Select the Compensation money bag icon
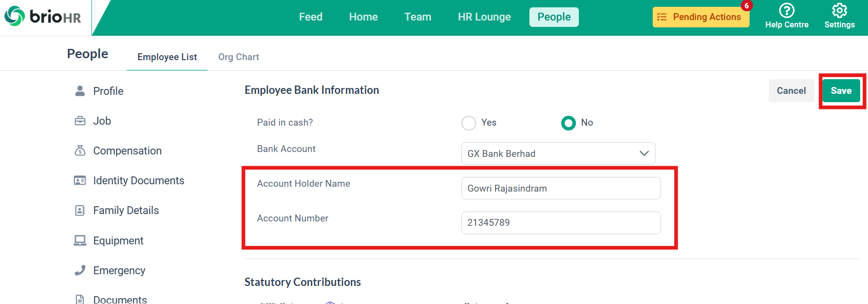 click(x=80, y=151)
